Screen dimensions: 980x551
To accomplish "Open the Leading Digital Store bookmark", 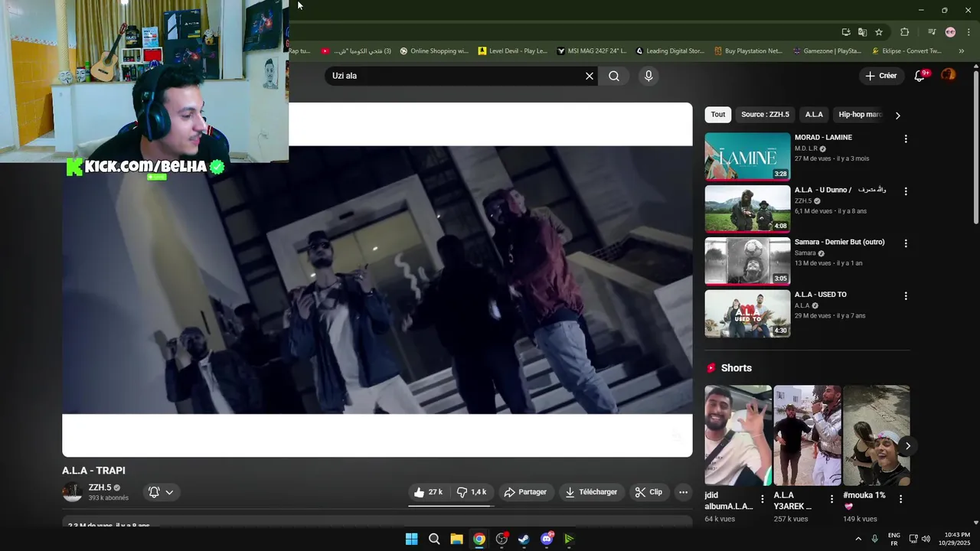I will 670,51.
